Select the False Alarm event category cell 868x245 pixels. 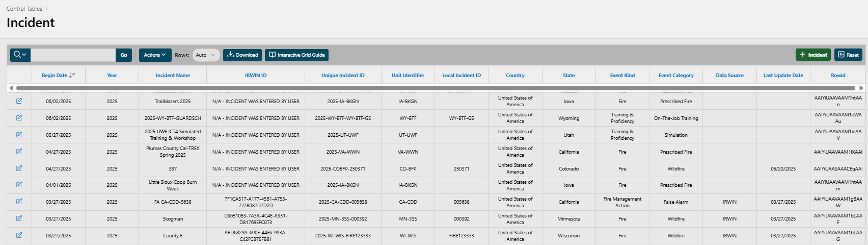point(676,202)
